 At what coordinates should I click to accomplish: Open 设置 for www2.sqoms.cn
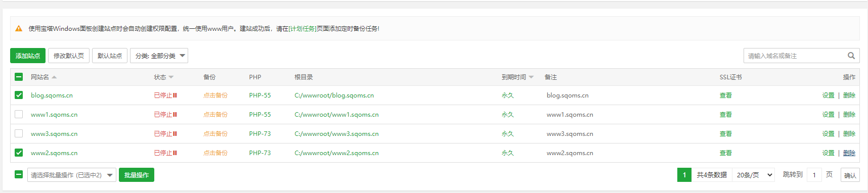click(828, 153)
